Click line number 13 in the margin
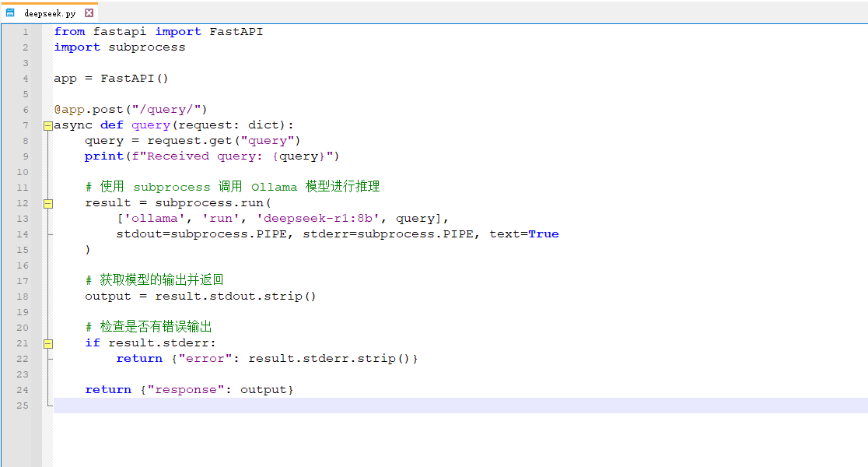The width and height of the screenshot is (868, 467). pyautogui.click(x=22, y=219)
